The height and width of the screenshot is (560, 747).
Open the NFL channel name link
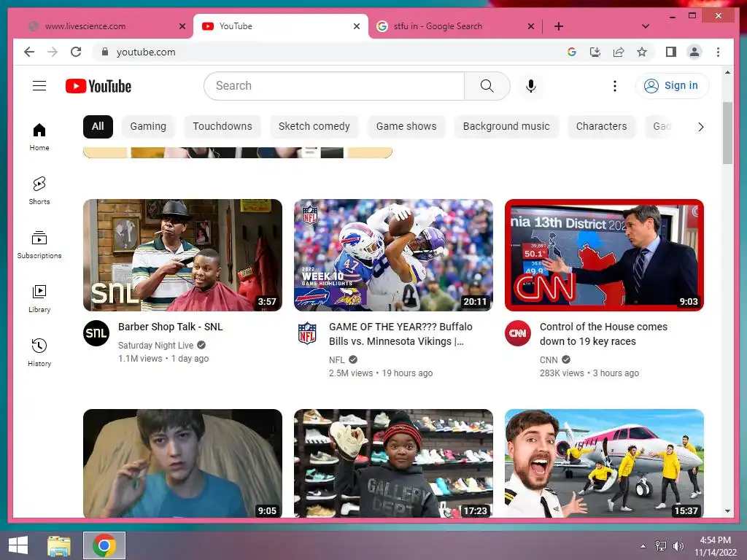click(337, 359)
